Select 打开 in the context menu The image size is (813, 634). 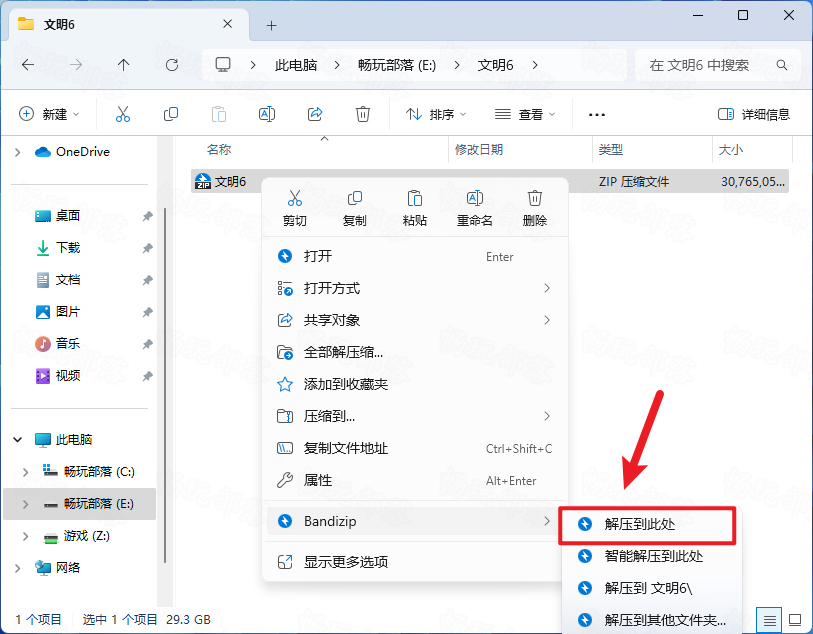coord(415,256)
